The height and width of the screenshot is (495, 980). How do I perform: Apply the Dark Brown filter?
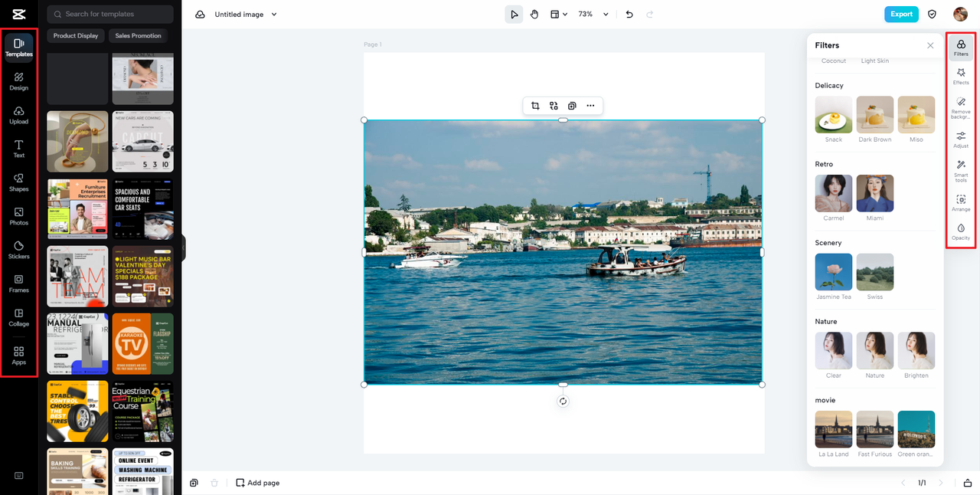pyautogui.click(x=875, y=115)
